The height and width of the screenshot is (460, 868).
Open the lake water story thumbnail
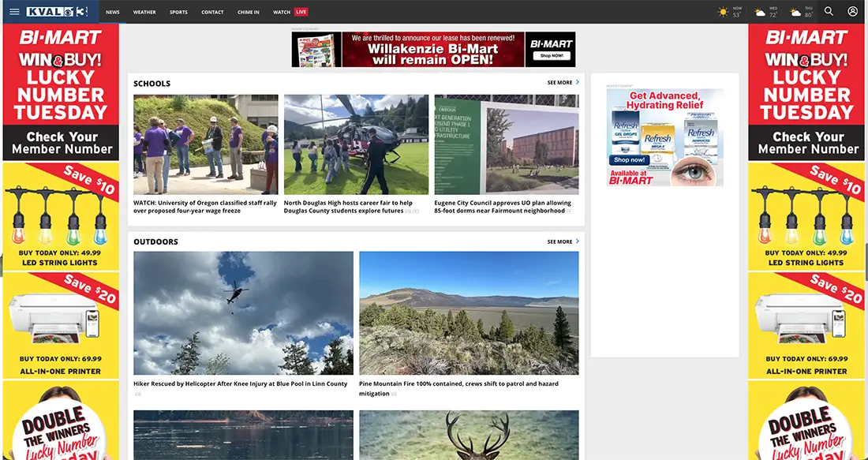click(243, 435)
